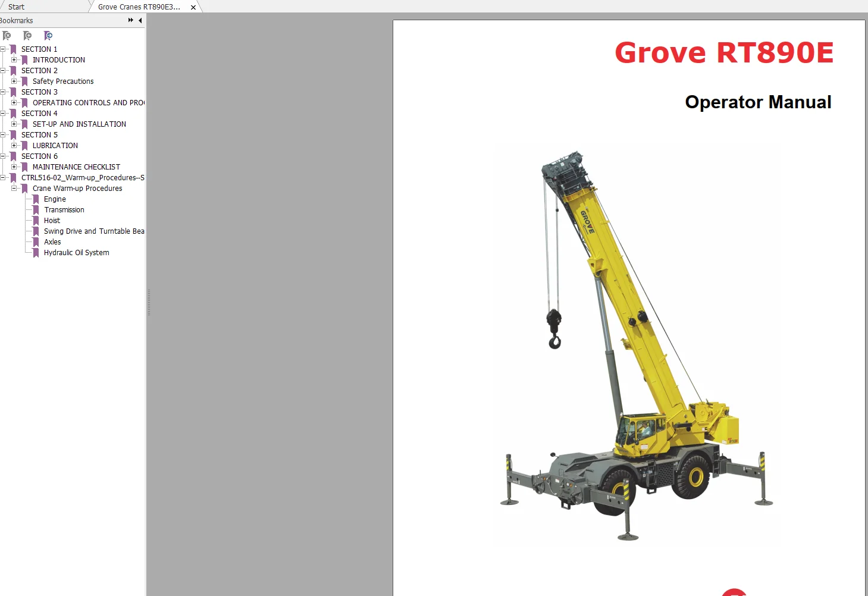Select the Crane Warm-up Procedures bookmark text
The width and height of the screenshot is (868, 596).
(77, 189)
